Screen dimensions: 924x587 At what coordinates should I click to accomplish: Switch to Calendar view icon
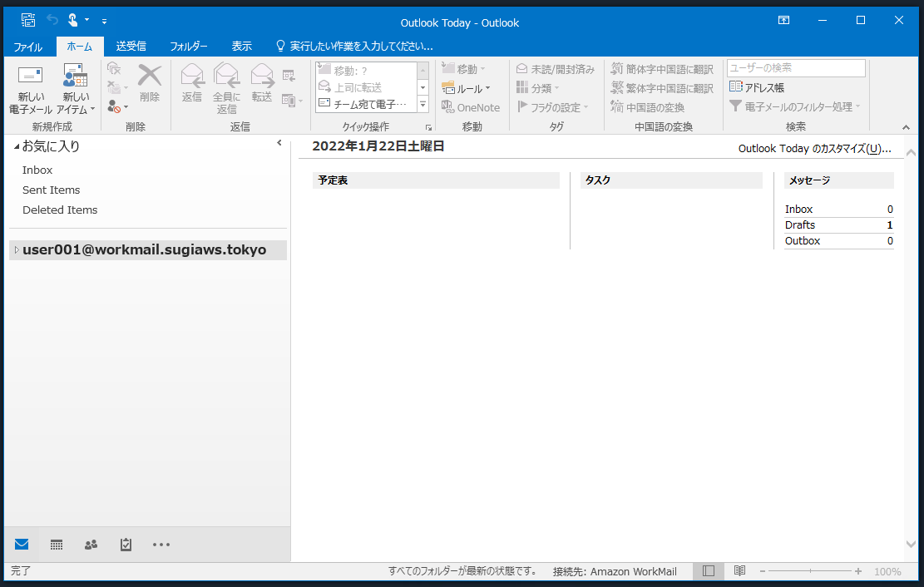tap(57, 545)
